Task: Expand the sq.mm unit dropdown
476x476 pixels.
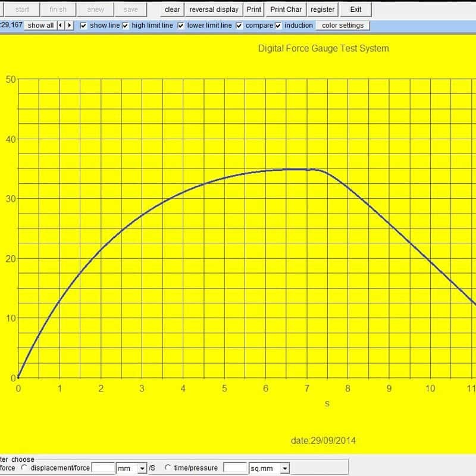Action: 284,469
